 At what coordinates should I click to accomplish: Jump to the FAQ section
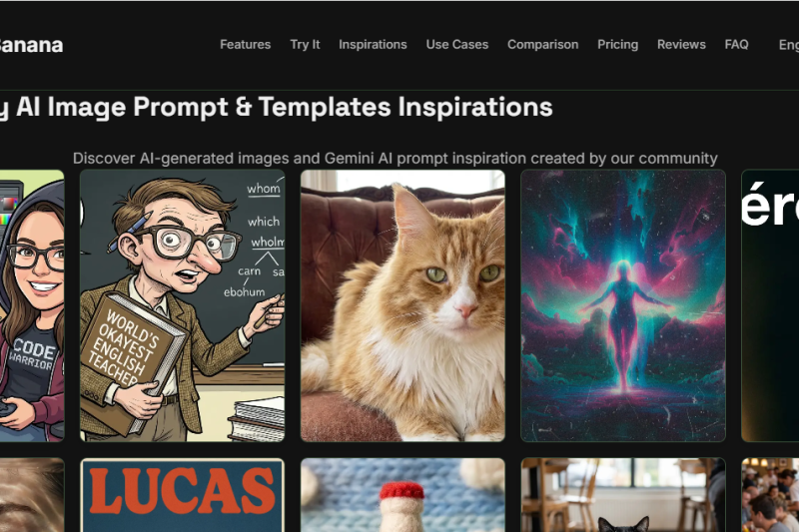pos(736,45)
